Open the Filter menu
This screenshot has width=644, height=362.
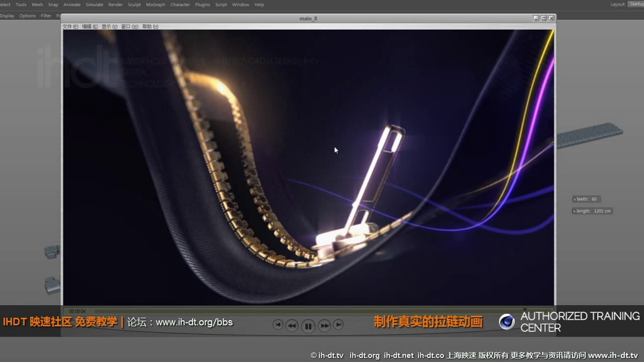click(46, 16)
